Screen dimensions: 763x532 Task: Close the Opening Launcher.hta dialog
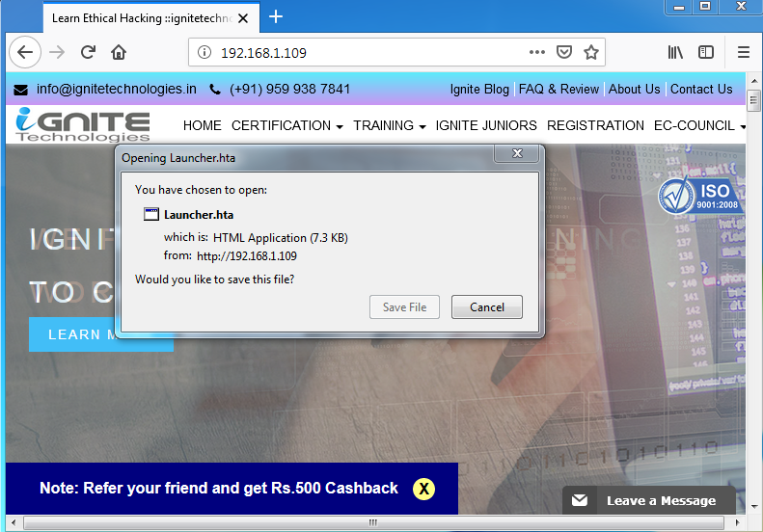coord(517,153)
